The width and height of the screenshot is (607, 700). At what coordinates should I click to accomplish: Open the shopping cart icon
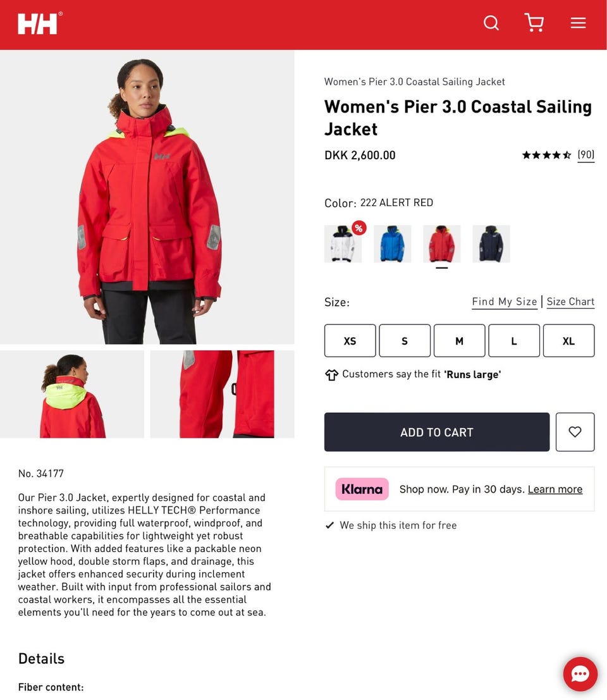click(x=534, y=23)
